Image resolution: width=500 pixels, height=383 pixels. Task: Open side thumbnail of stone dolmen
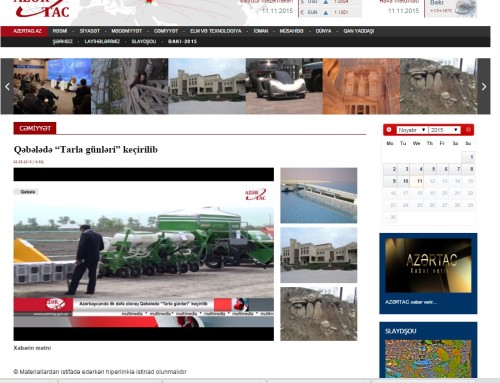(319, 314)
